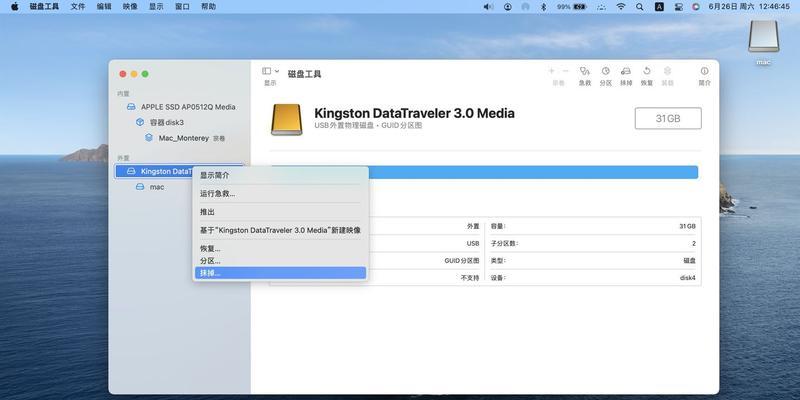Open the 编辑 menu in menu bar
Viewport: 800px width, 400px height.
pos(104,7)
